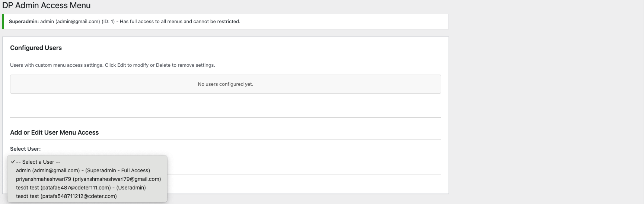This screenshot has width=644, height=204.
Task: Click the checkmark beside Select a User
Action: coord(13,162)
